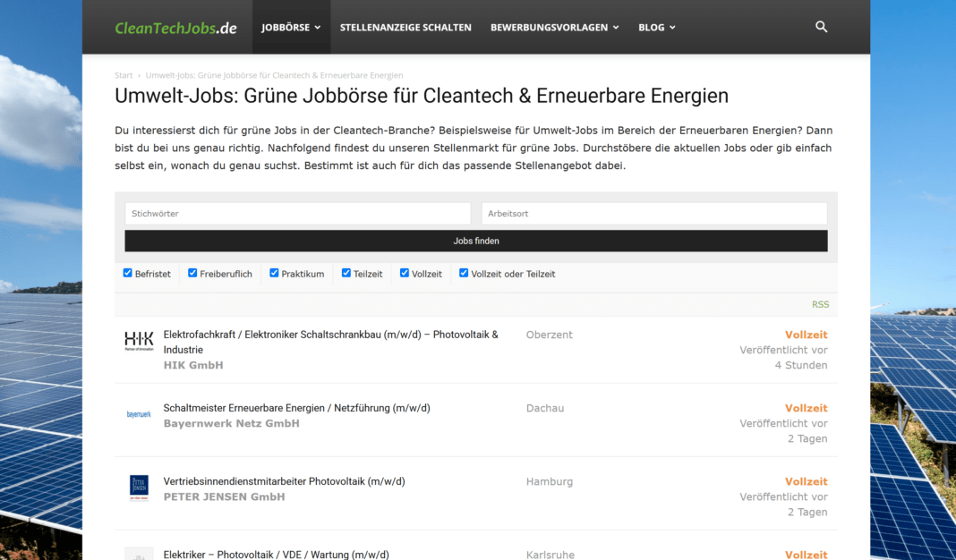Open the Blog menu item
The height and width of the screenshot is (560, 956).
(x=651, y=28)
